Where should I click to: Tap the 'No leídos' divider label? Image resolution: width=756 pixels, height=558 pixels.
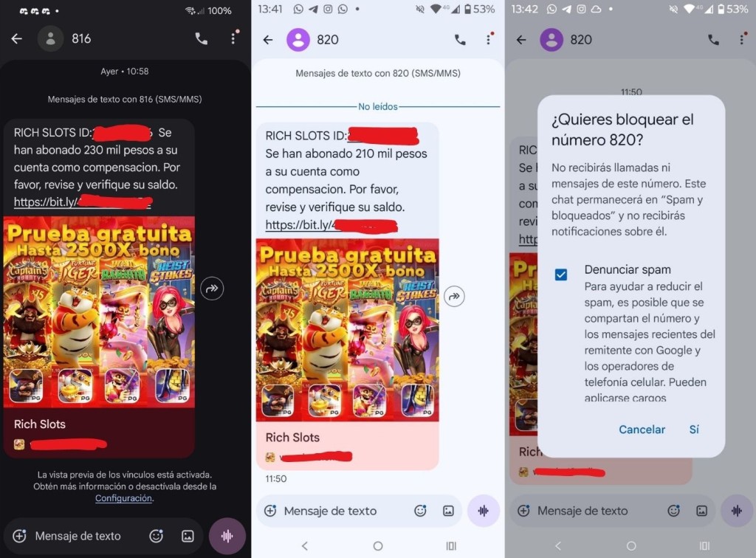tap(378, 106)
